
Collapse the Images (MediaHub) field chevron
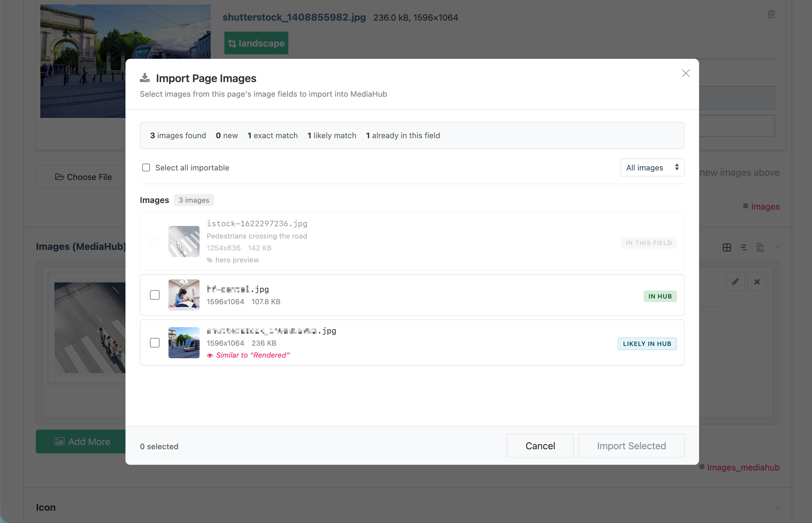[777, 247]
